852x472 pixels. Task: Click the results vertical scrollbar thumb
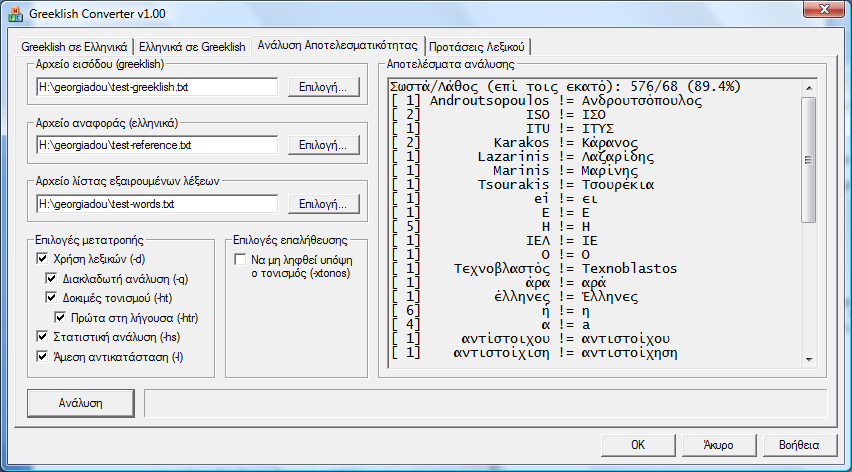[x=809, y=160]
